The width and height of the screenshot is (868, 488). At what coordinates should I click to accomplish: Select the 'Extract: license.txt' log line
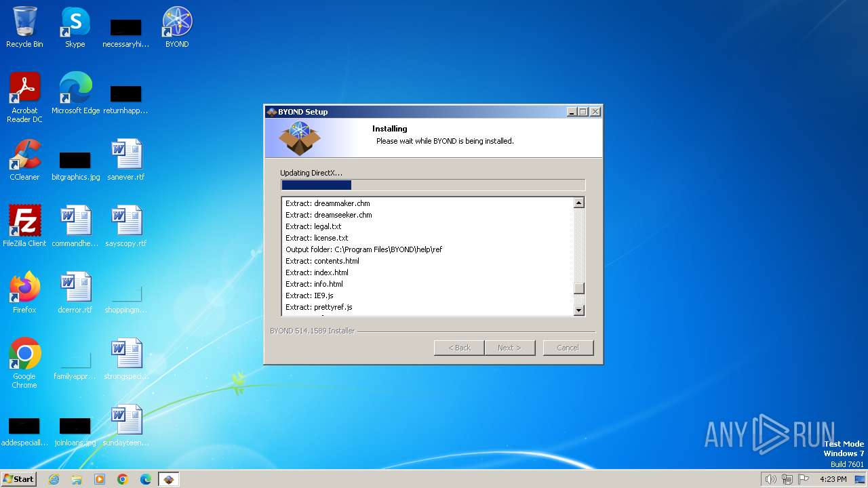[317, 238]
